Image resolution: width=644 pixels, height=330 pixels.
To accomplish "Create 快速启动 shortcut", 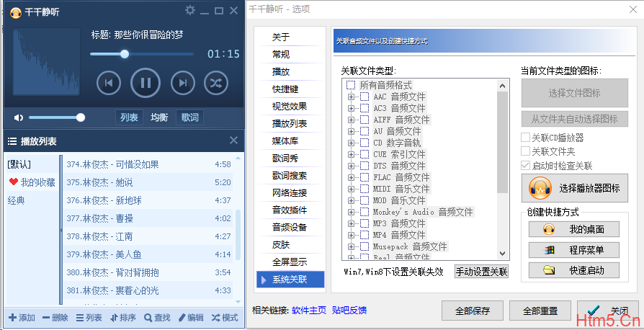I will point(574,270).
